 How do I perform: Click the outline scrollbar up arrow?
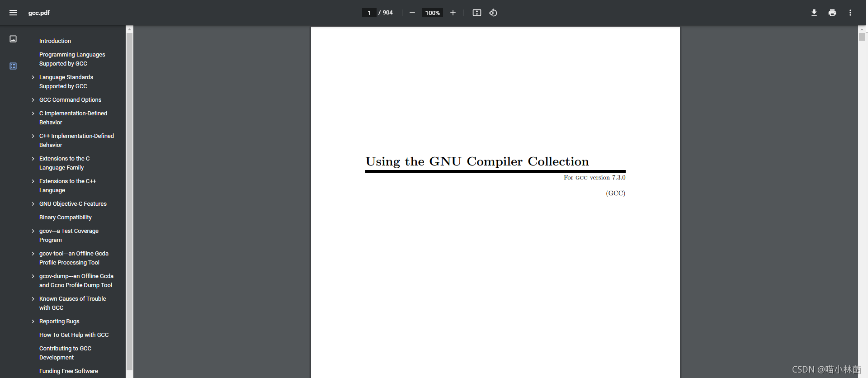(129, 29)
